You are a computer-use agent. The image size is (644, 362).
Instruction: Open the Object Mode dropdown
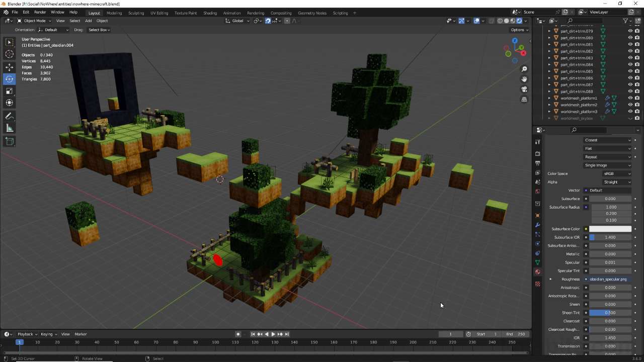point(35,21)
